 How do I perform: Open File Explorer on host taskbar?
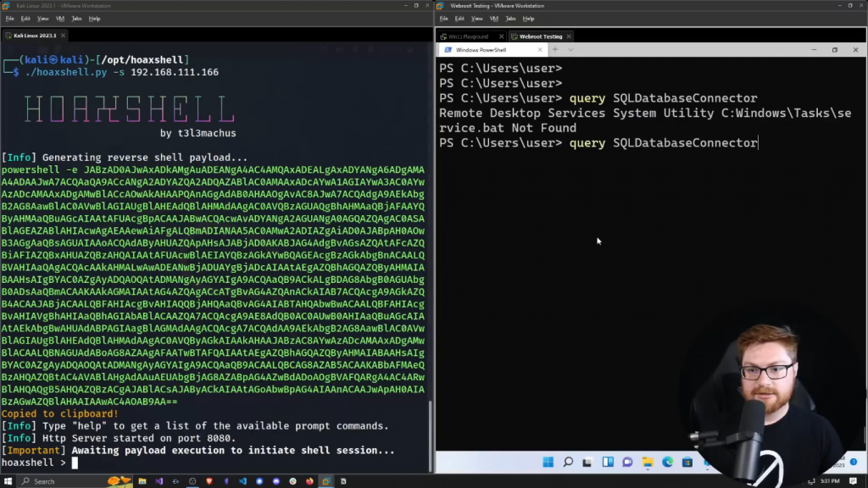[x=142, y=481]
